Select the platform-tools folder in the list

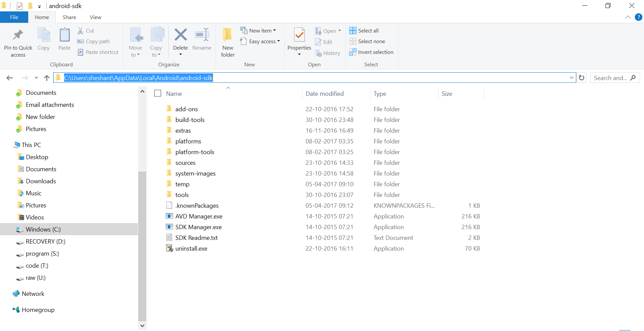(x=195, y=152)
